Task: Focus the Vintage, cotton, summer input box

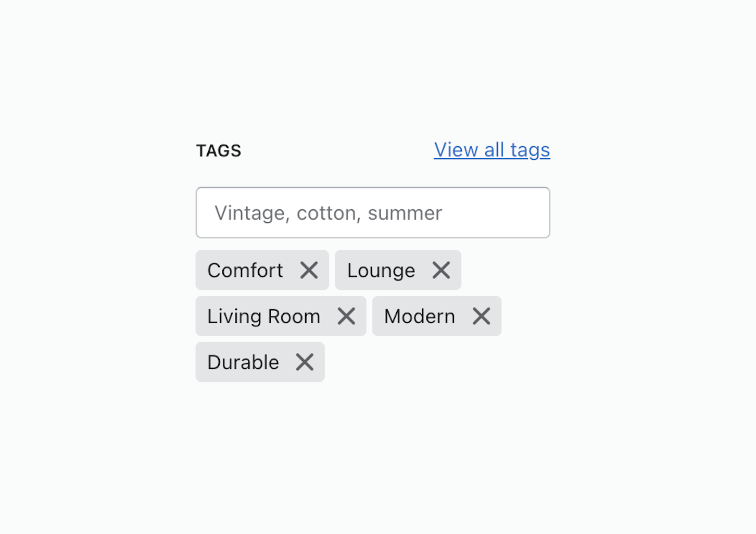Action: [x=373, y=212]
